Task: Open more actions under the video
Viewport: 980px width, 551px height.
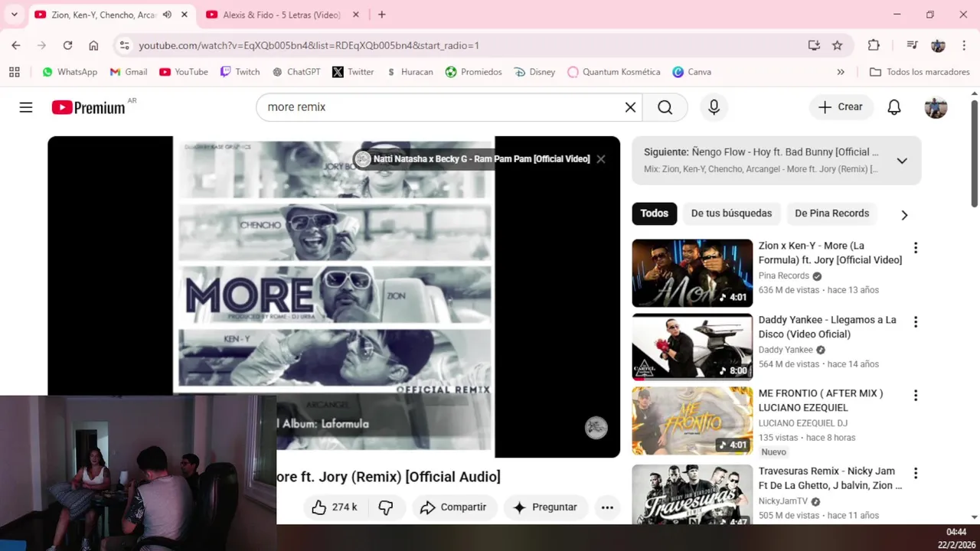Action: pos(607,507)
